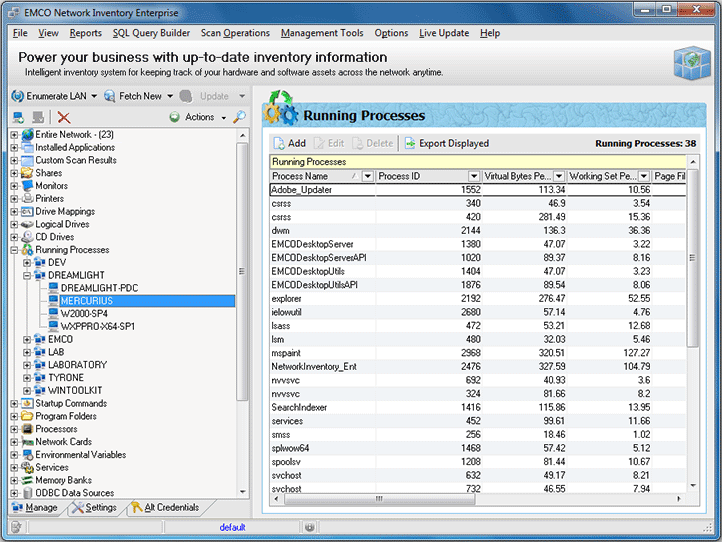Image resolution: width=722 pixels, height=542 pixels.
Task: Open the SQL Query Builder menu
Action: coord(150,33)
